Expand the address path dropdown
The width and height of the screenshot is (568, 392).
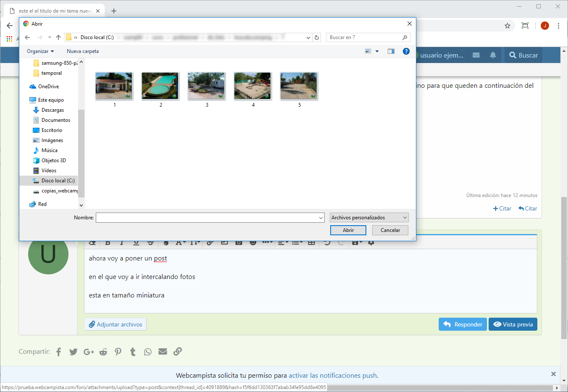pos(308,37)
